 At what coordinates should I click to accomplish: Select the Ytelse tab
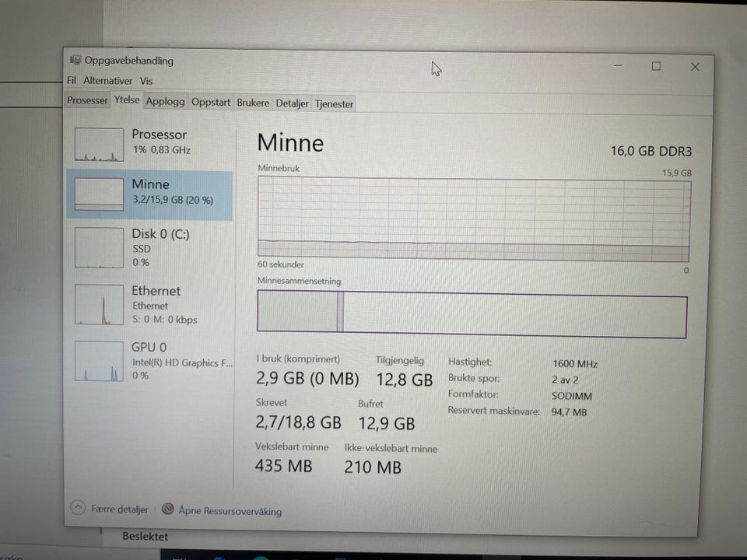[127, 100]
